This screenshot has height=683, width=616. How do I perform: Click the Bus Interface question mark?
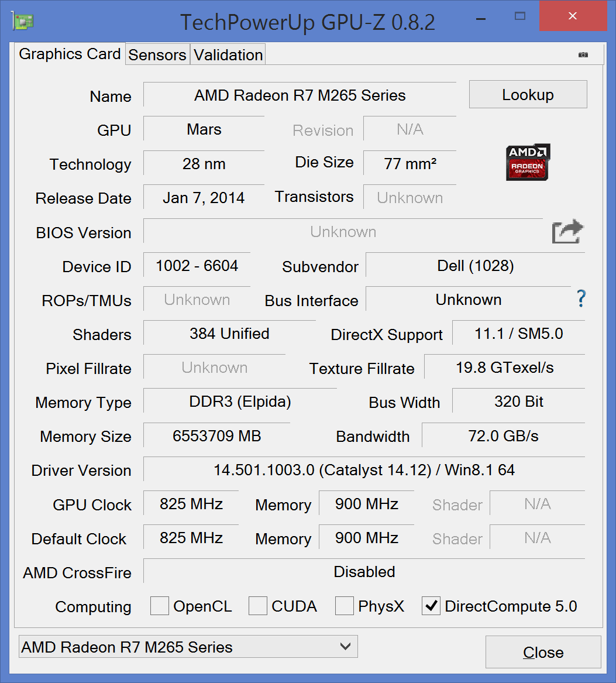tap(581, 299)
